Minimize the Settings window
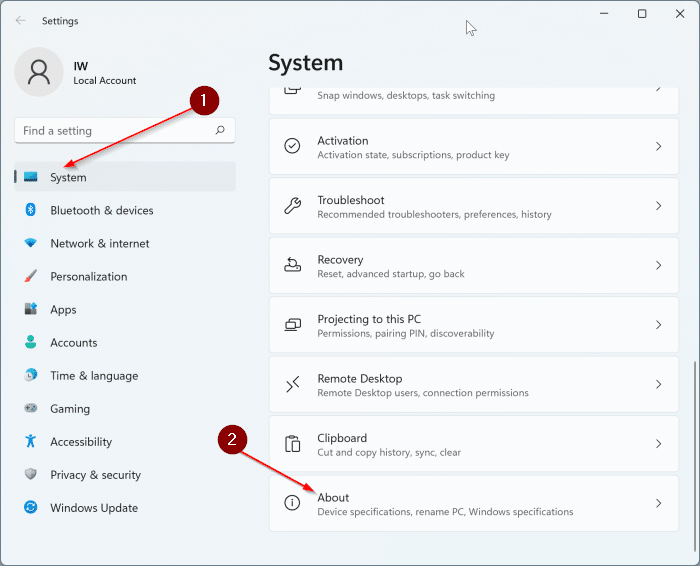The height and width of the screenshot is (566, 700). [x=604, y=14]
